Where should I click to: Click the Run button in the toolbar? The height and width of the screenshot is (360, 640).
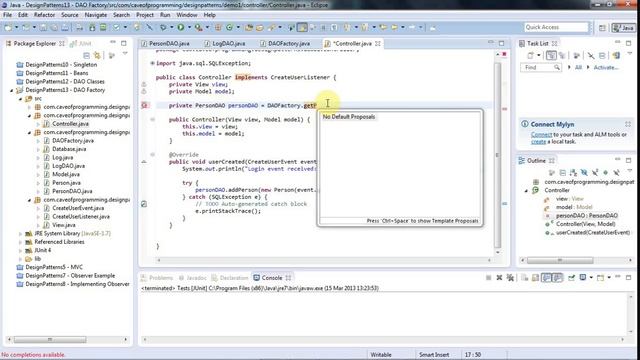(180, 27)
